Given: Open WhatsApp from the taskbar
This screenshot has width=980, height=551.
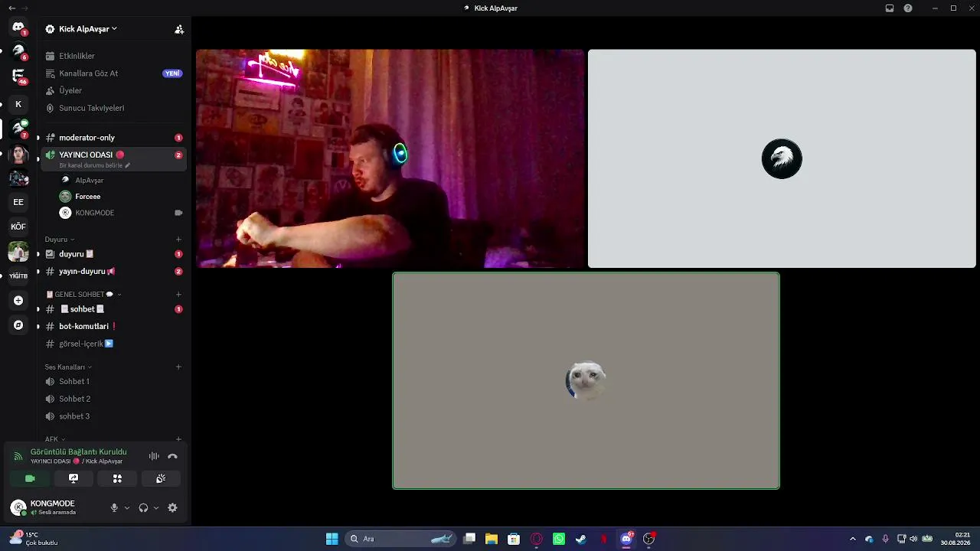Looking at the screenshot, I should coord(559,539).
